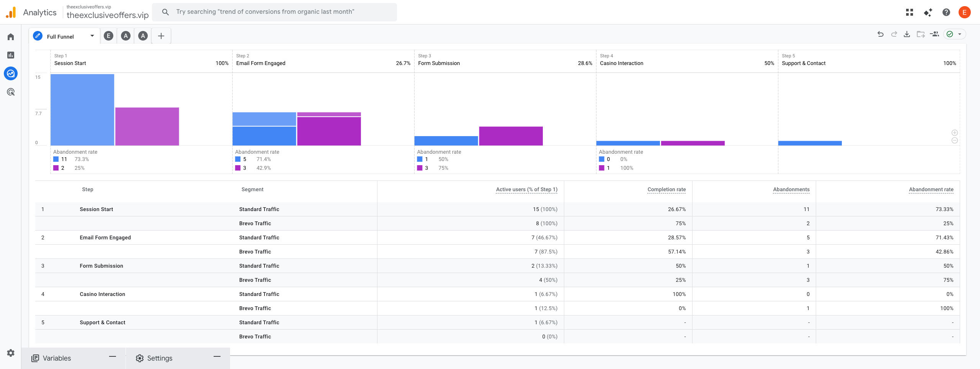980x369 pixels.
Task: Click the blue Session Start bar
Action: pyautogui.click(x=82, y=110)
